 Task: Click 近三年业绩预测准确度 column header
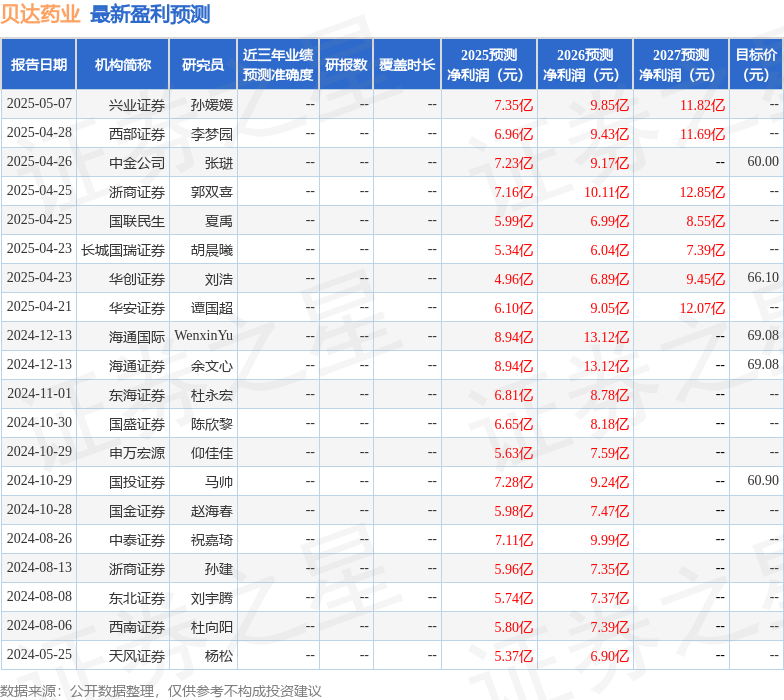(278, 65)
